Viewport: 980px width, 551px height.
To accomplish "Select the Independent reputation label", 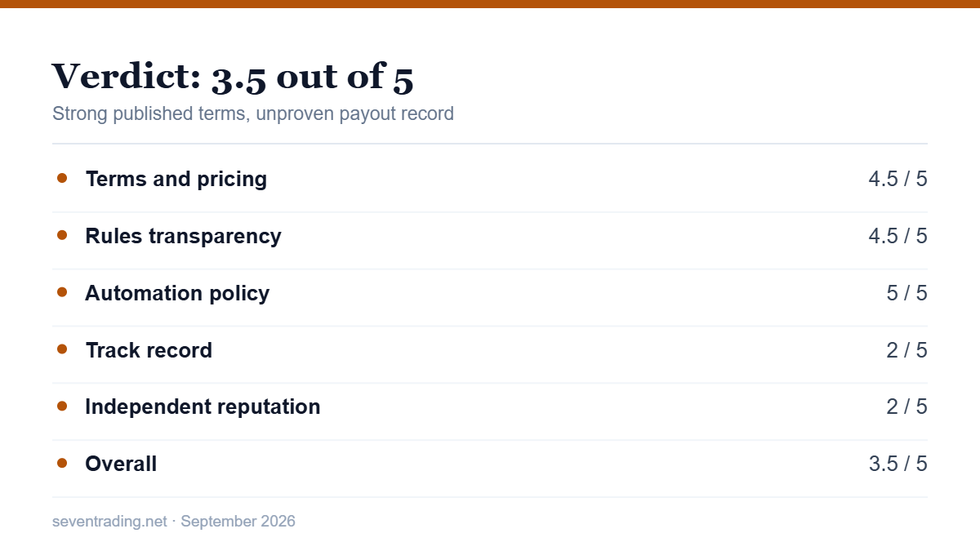I will point(203,407).
